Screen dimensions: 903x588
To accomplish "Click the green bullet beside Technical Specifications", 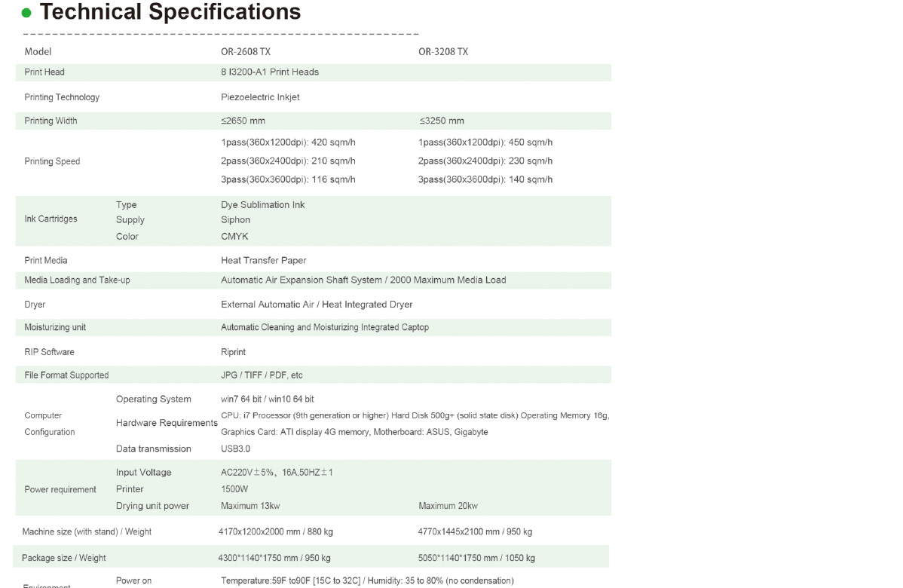I will [26, 13].
